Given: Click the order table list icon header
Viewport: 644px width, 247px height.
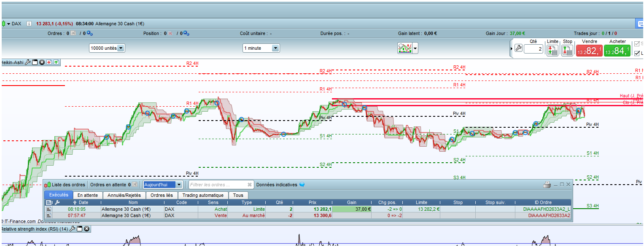Looking at the screenshot, I should (49, 203).
